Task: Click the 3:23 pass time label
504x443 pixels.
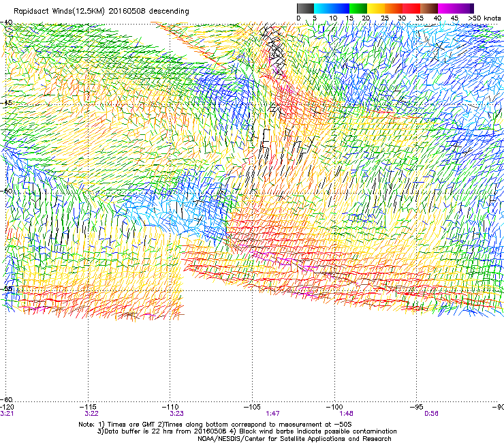Action: 177,414
